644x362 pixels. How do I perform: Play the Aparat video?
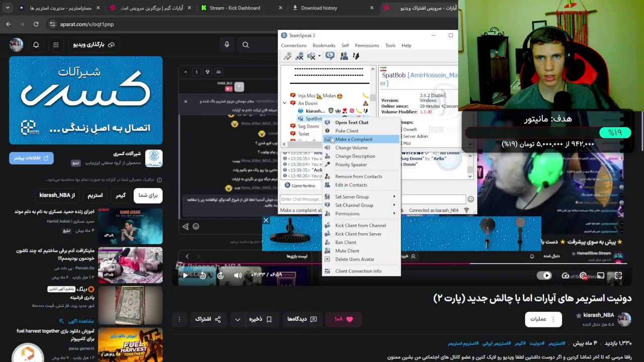(x=185, y=275)
